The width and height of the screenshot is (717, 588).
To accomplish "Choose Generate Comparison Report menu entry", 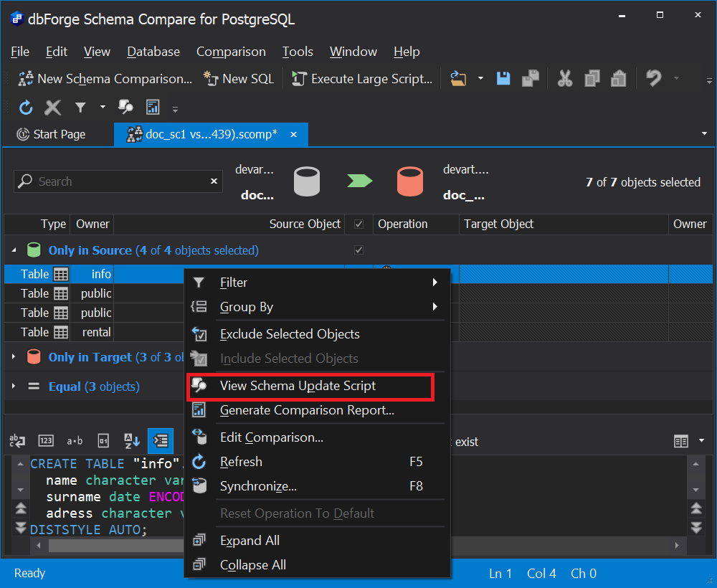I will coord(317,410).
